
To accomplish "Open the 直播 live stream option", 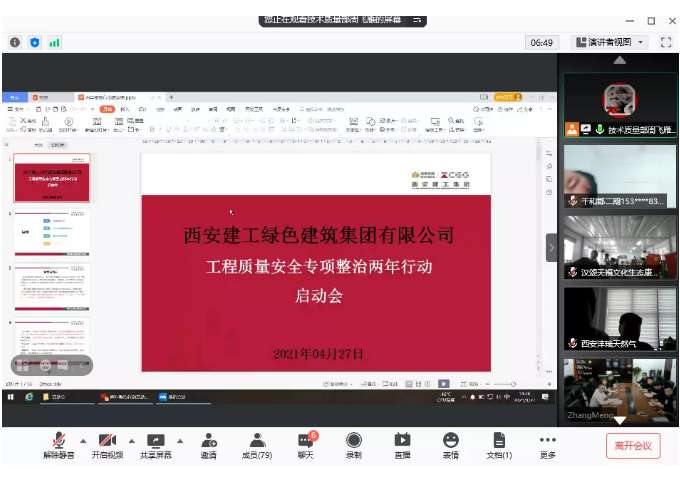I will tap(402, 446).
